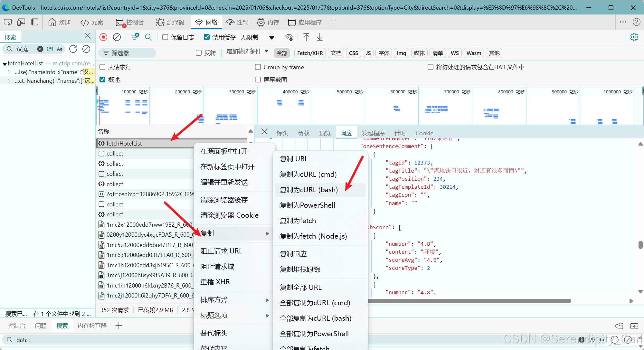This screenshot has width=644, height=350.
Task: Click the refresh search results icon
Action: pyautogui.click(x=73, y=49)
